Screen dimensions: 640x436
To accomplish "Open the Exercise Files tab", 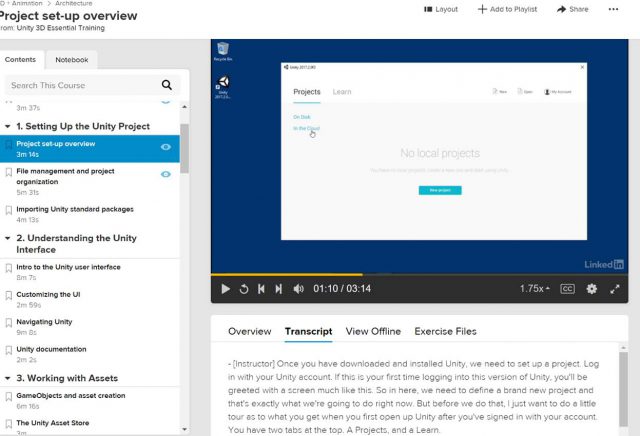I will (x=445, y=331).
